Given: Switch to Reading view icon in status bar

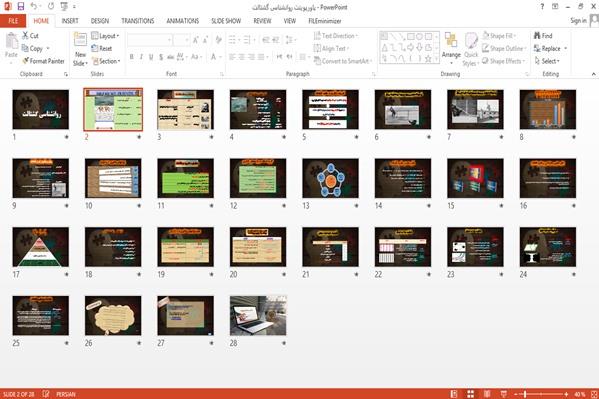Looking at the screenshot, I should tap(487, 394).
